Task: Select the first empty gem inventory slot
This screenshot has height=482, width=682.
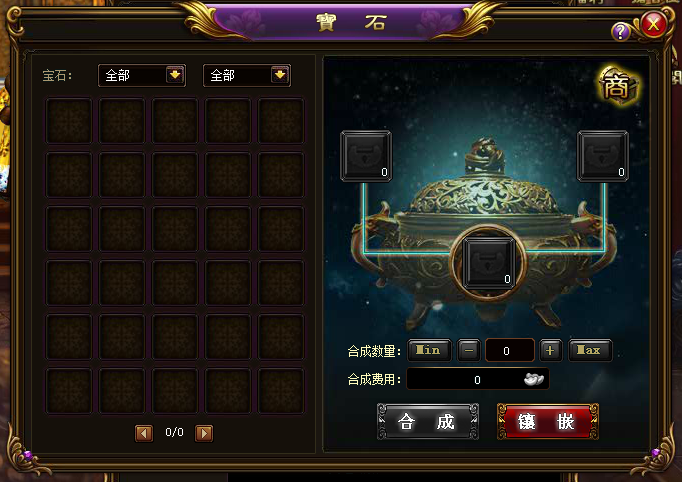Action: click(x=69, y=120)
